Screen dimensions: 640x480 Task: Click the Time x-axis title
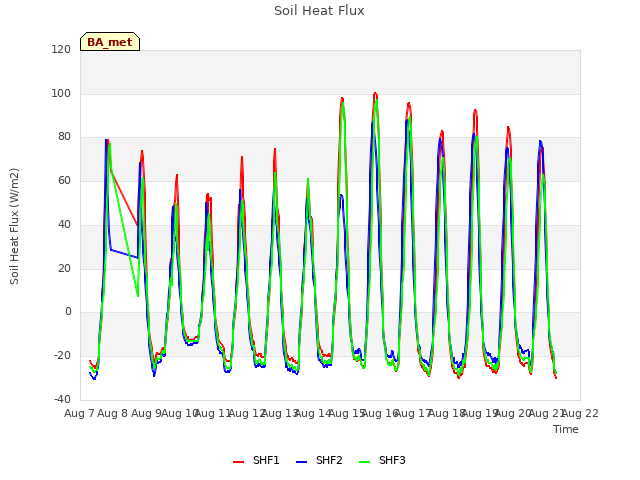pos(566,429)
